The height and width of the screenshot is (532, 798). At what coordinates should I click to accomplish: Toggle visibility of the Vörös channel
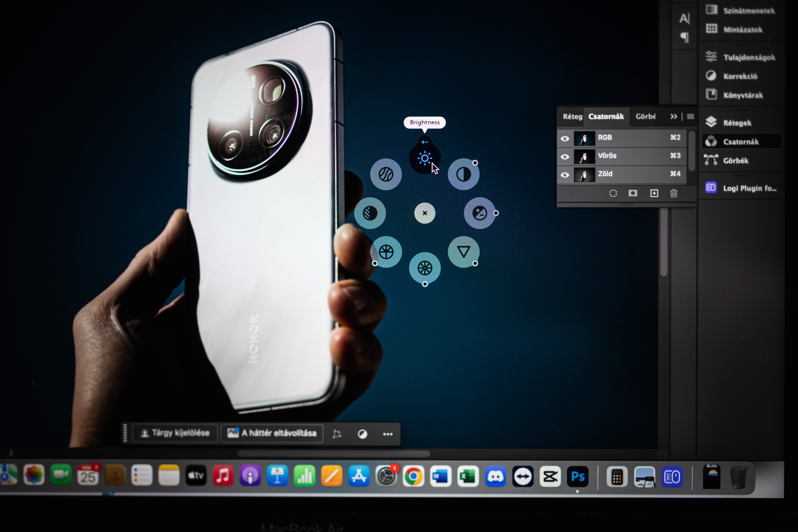click(x=565, y=157)
